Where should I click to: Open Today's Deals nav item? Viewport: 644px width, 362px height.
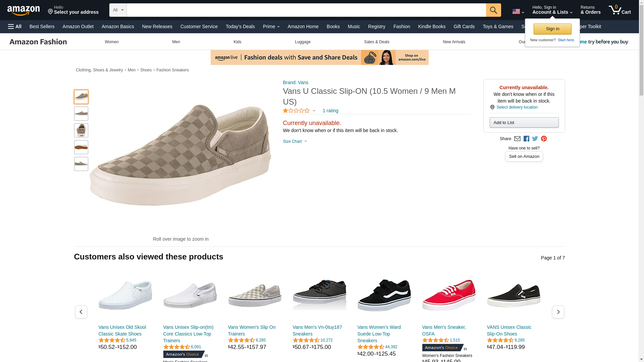pyautogui.click(x=240, y=26)
